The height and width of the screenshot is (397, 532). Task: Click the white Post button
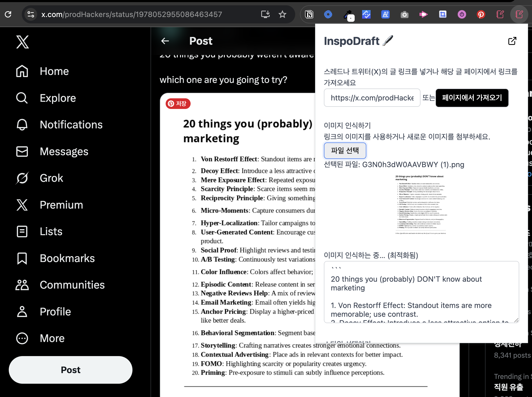(71, 370)
